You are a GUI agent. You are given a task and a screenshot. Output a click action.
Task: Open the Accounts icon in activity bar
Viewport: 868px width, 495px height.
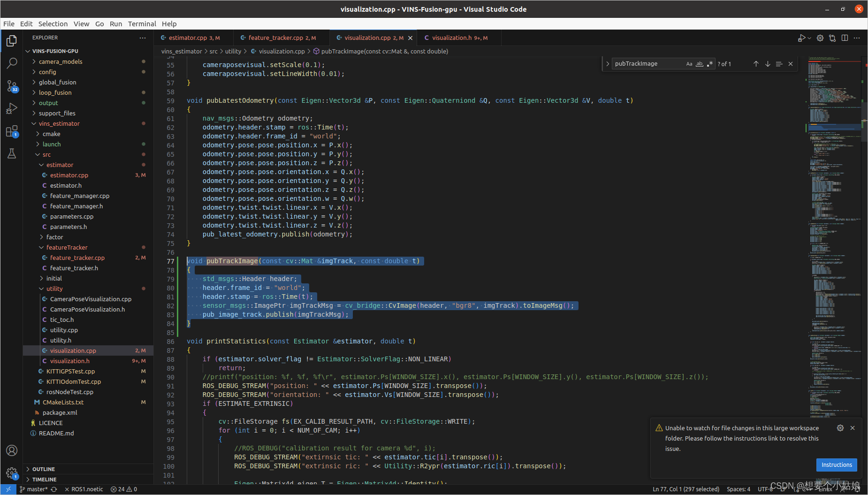coord(12,450)
